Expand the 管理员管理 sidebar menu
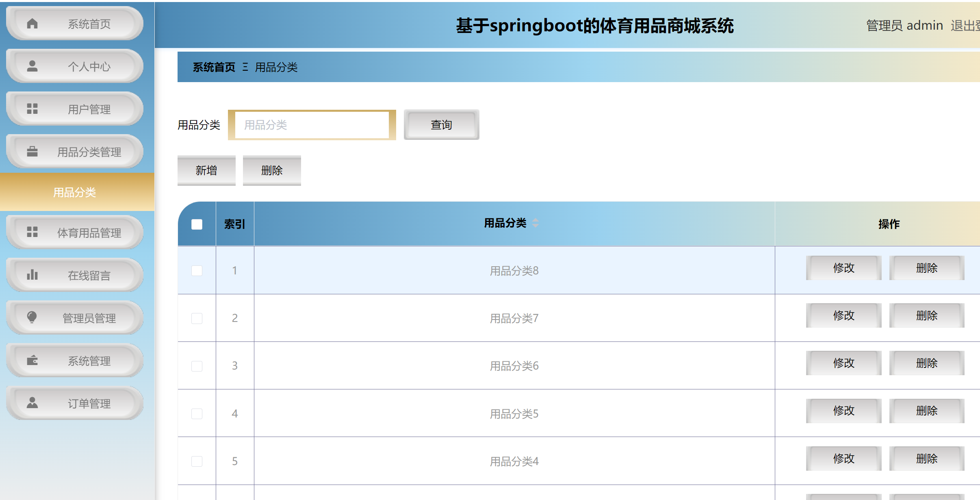Screen dimensions: 980x500 (75, 318)
